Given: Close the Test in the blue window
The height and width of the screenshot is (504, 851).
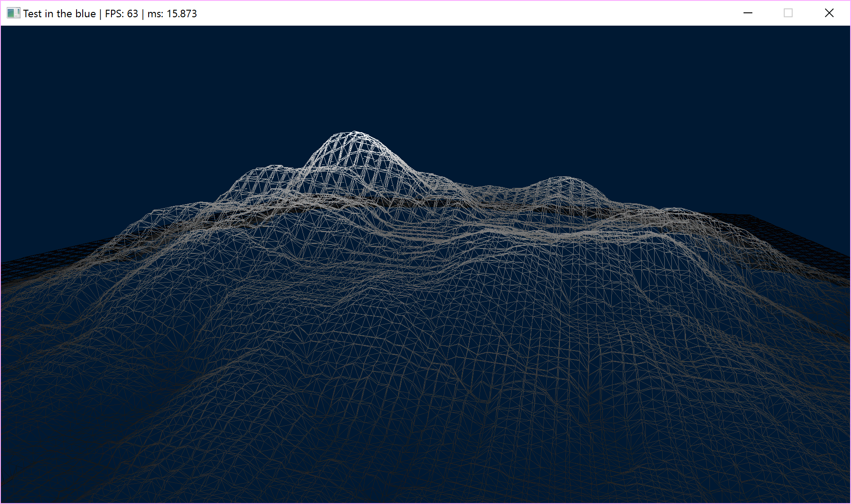Looking at the screenshot, I should coord(829,13).
